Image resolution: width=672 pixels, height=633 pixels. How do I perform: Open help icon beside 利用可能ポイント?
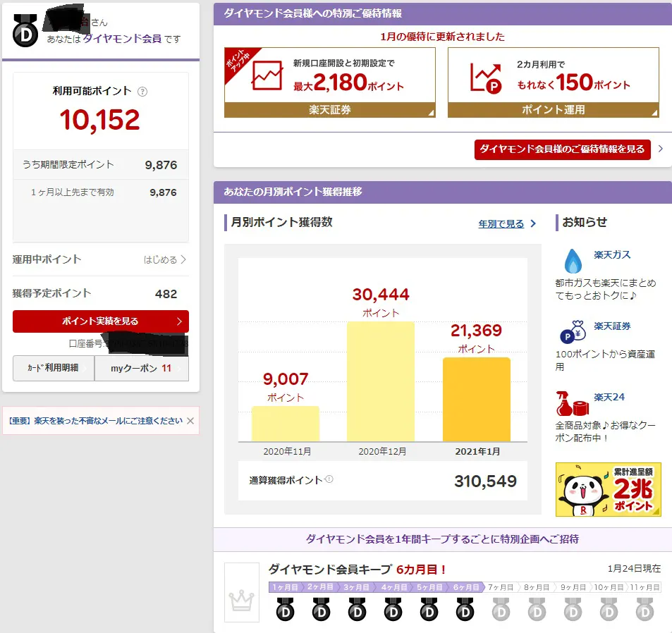pyautogui.click(x=142, y=92)
